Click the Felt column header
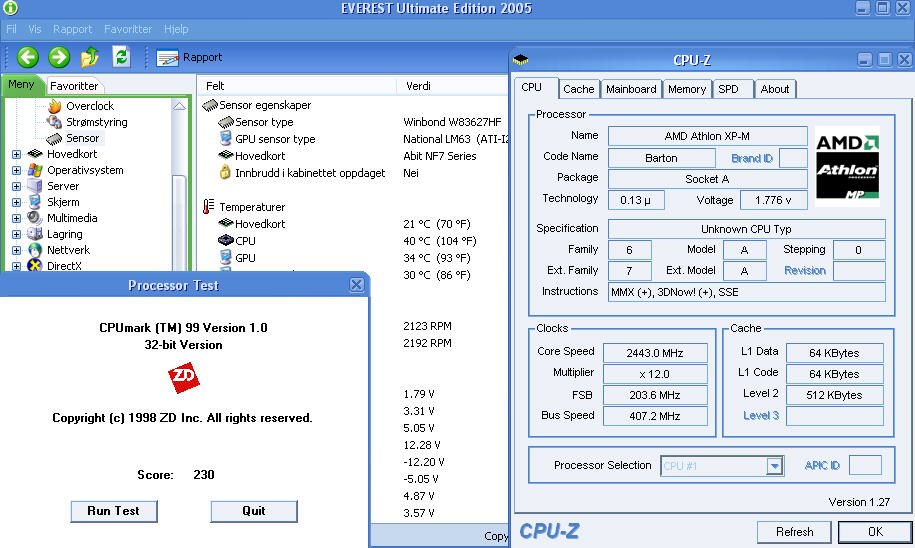This screenshot has height=548, width=915. pyautogui.click(x=297, y=86)
